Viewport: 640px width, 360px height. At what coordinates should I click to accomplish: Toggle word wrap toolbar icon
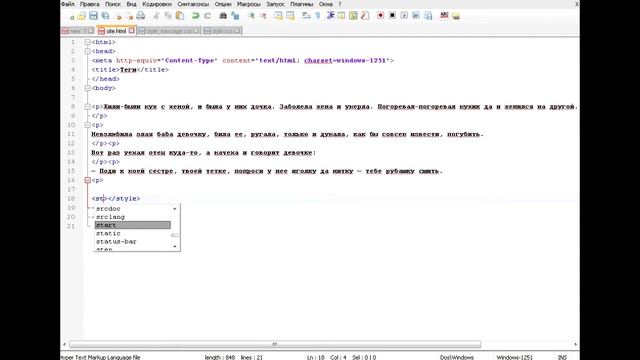[306, 16]
